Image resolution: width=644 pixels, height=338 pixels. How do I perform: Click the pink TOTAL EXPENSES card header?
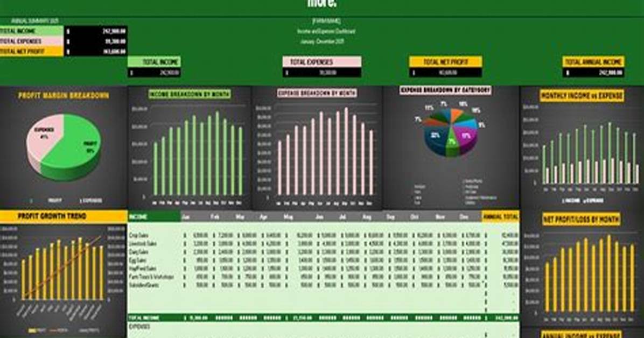pos(321,62)
